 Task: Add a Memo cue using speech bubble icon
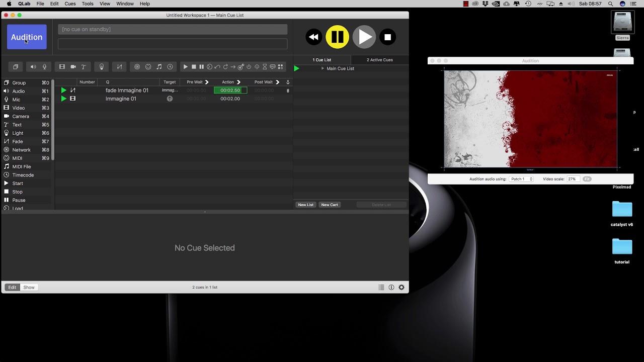point(273,67)
